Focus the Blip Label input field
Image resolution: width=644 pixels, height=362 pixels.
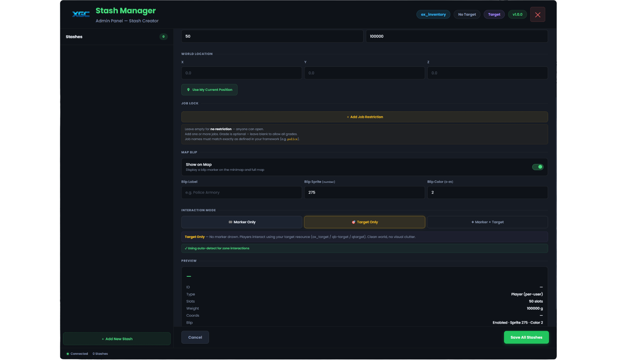point(241,192)
